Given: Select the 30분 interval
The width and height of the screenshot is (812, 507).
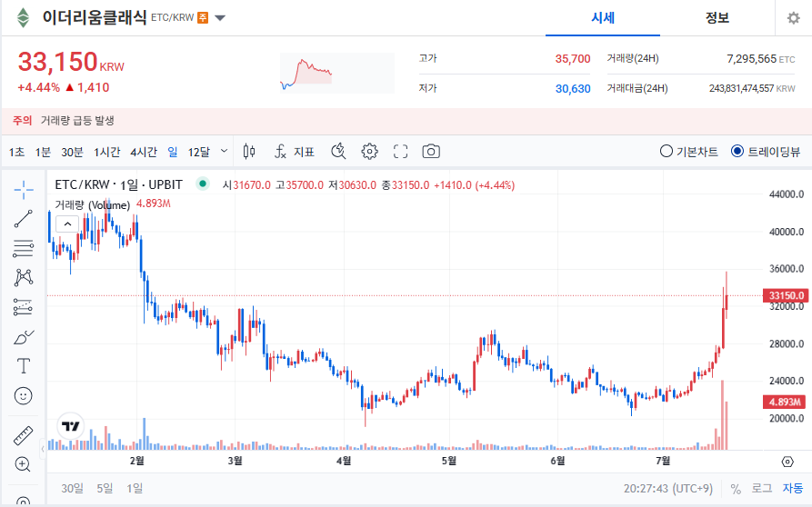Looking at the screenshot, I should [72, 152].
